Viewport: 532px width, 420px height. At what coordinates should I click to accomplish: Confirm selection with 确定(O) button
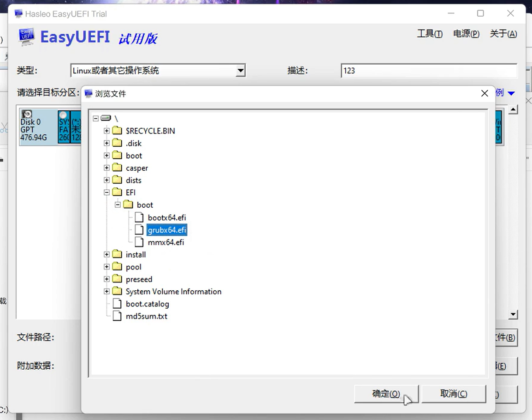[386, 394]
